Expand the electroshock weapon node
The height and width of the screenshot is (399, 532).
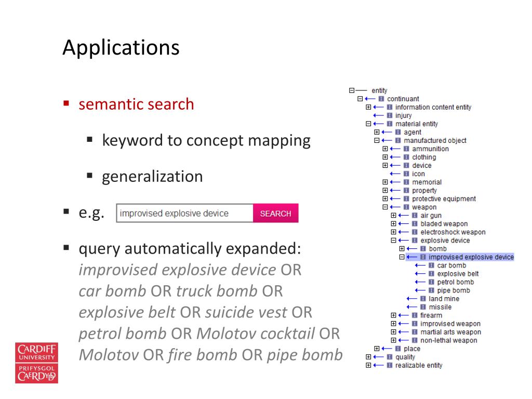pos(393,232)
